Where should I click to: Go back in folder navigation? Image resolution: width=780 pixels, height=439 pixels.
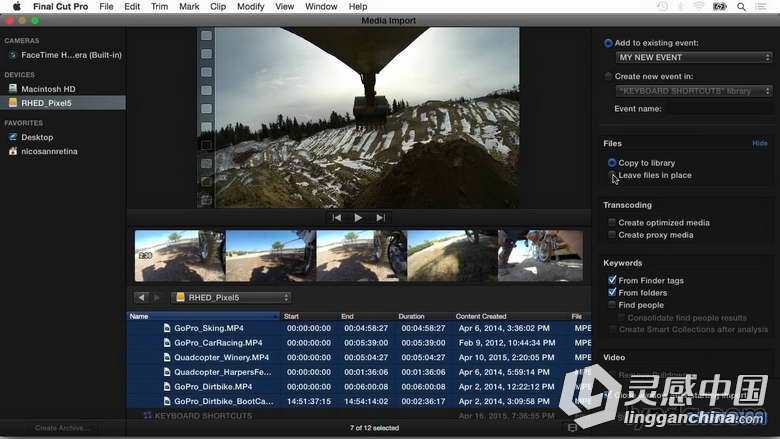tap(141, 297)
